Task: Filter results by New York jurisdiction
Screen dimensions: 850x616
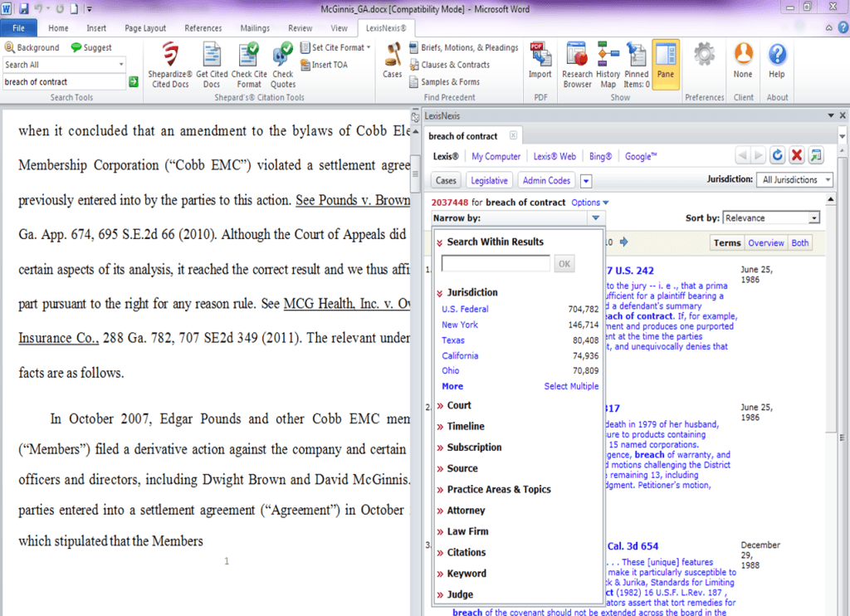Action: [x=460, y=325]
